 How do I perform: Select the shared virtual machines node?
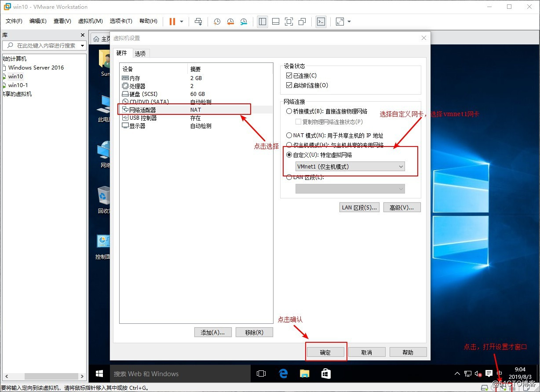pyautogui.click(x=16, y=94)
